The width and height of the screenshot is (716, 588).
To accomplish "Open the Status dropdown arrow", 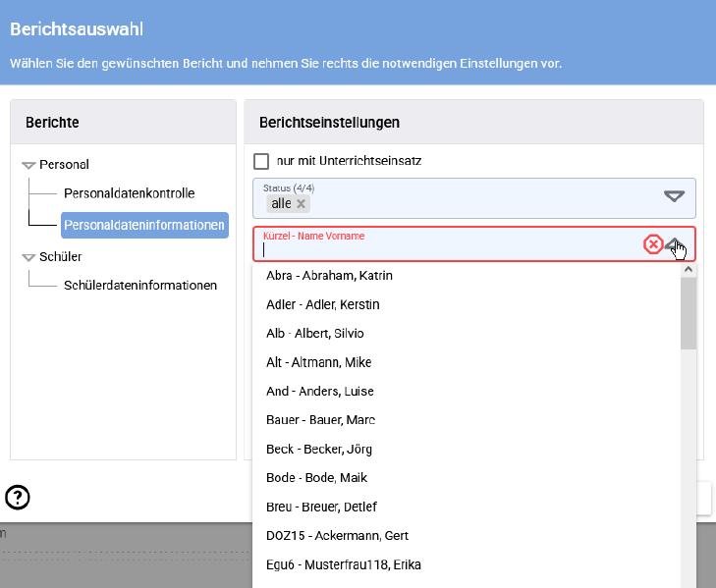I will [x=674, y=196].
